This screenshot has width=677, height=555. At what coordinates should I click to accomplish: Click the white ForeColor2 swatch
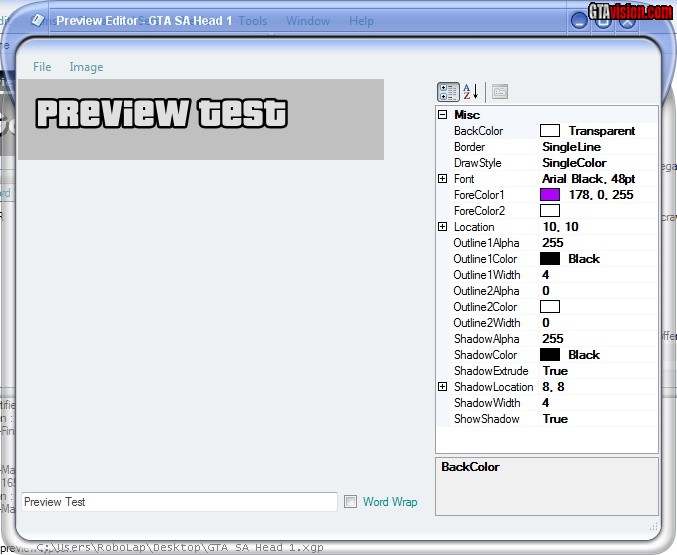tap(550, 211)
